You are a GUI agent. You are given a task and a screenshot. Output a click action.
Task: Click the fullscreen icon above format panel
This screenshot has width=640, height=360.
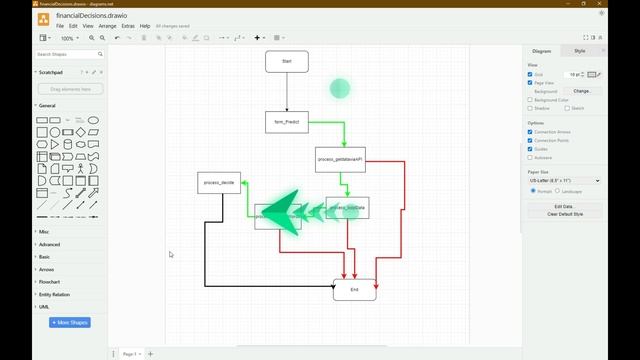[x=586, y=38]
